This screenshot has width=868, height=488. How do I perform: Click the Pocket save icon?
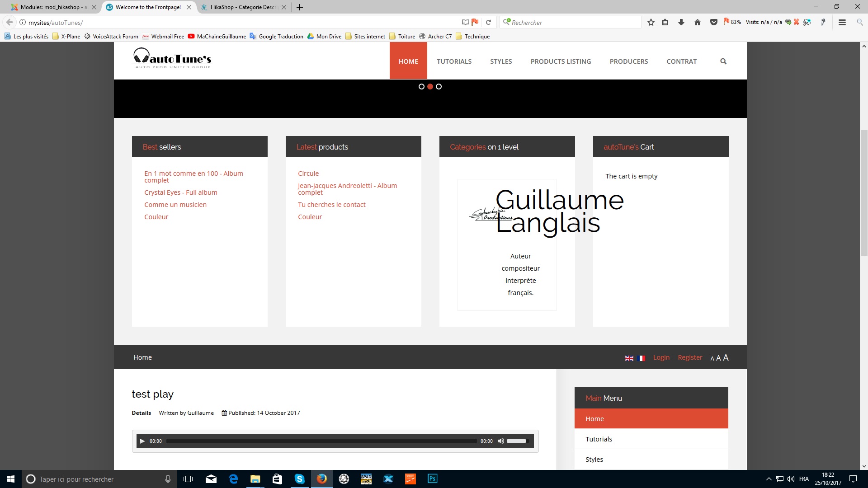(x=714, y=22)
